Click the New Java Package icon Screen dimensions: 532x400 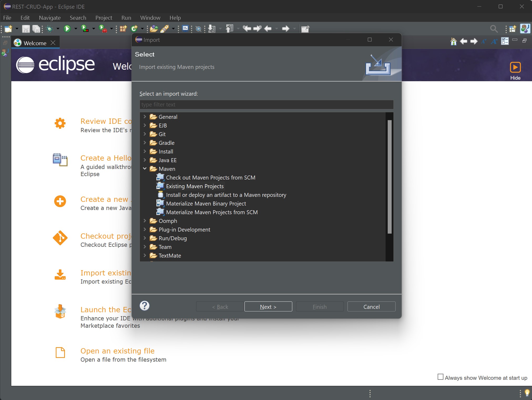click(123, 29)
